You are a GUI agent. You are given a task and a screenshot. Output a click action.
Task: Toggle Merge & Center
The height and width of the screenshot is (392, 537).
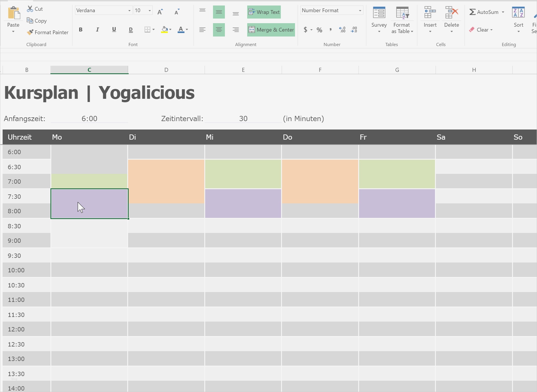pos(271,30)
